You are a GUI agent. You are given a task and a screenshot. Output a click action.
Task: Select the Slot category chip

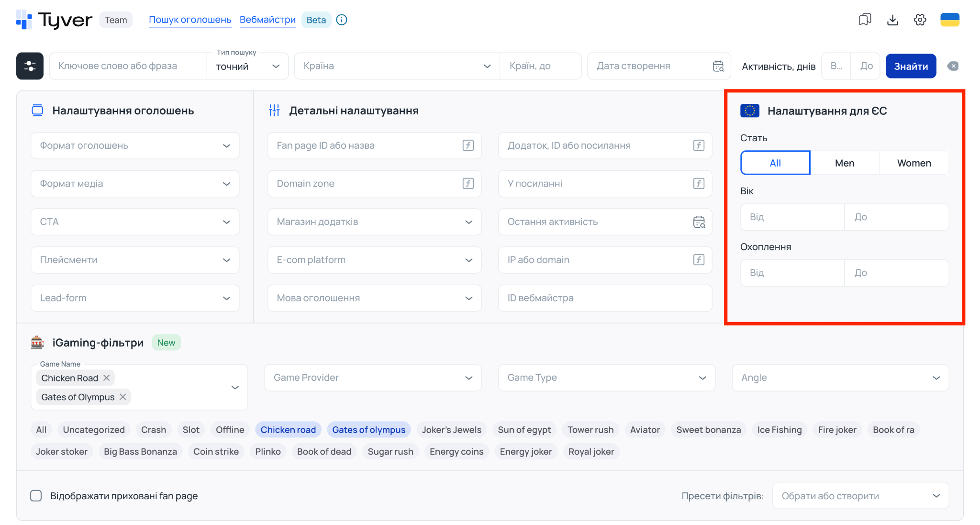coord(191,430)
